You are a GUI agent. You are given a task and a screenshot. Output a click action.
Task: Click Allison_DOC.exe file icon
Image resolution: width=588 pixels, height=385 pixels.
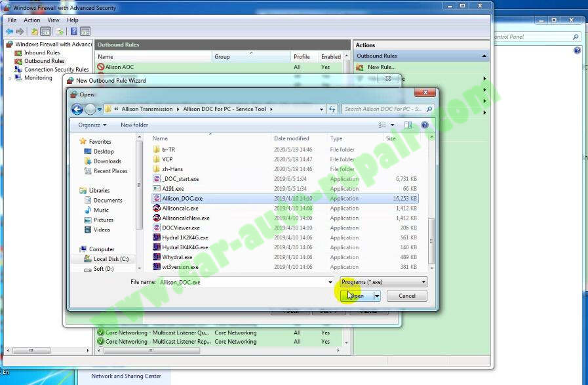(157, 198)
